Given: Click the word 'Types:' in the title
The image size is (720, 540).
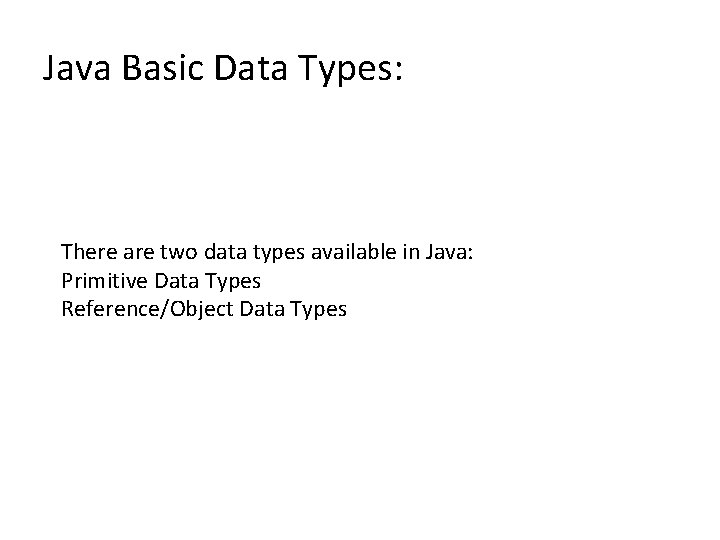Looking at the screenshot, I should [350, 70].
